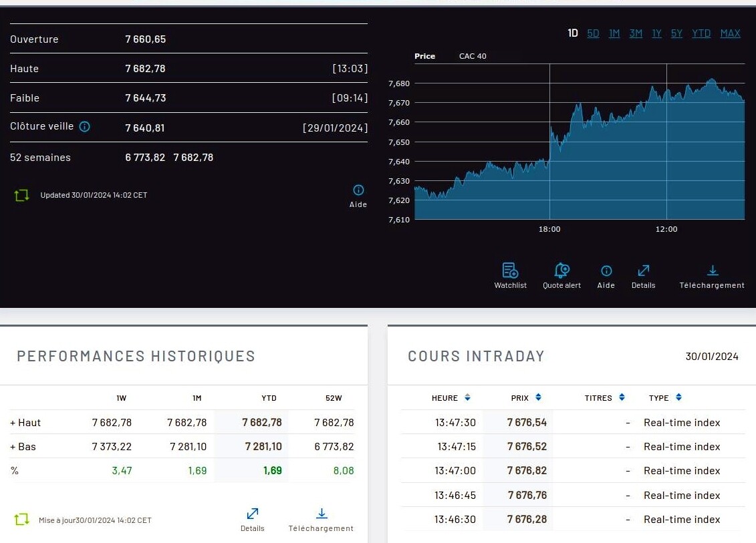Sort intraday table by PRIX arrows
This screenshot has height=543, width=756.
[538, 397]
